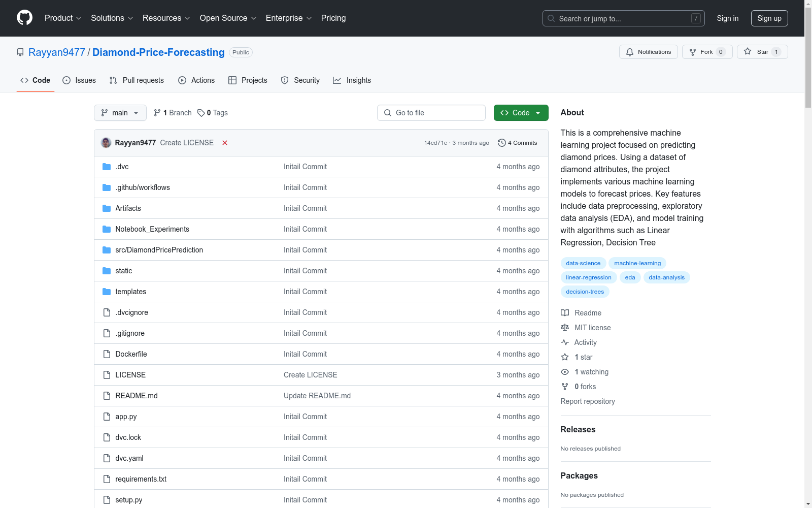
Task: Click the templates folder icon
Action: pos(107,292)
